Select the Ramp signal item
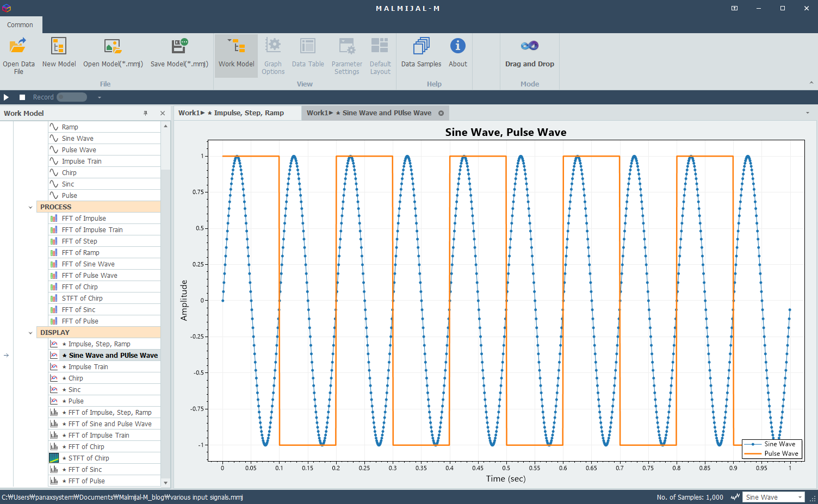 click(104, 127)
